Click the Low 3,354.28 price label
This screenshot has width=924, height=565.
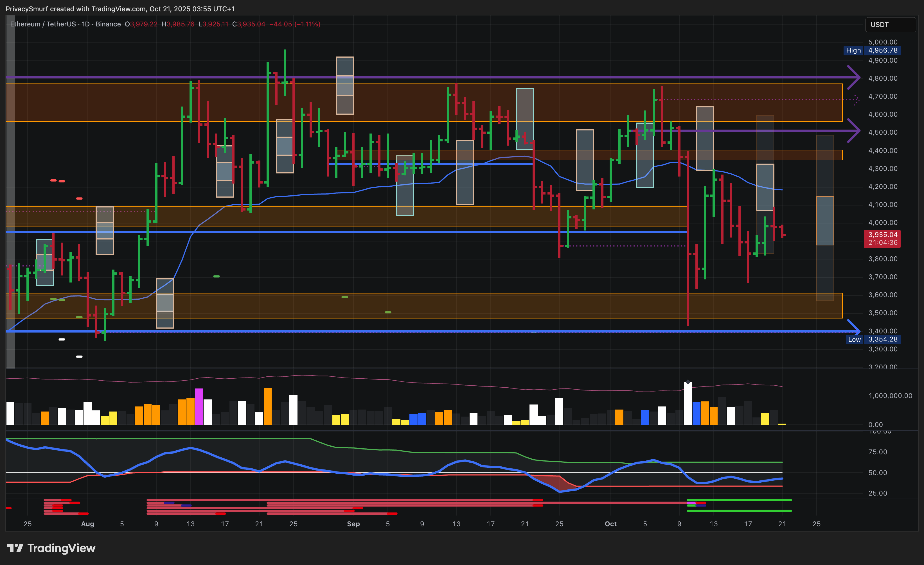click(873, 339)
